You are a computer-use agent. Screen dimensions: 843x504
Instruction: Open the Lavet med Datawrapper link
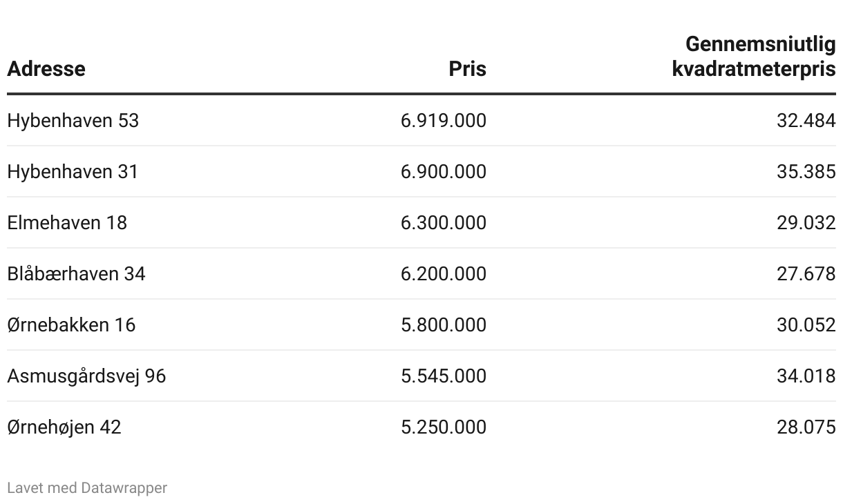(87, 488)
